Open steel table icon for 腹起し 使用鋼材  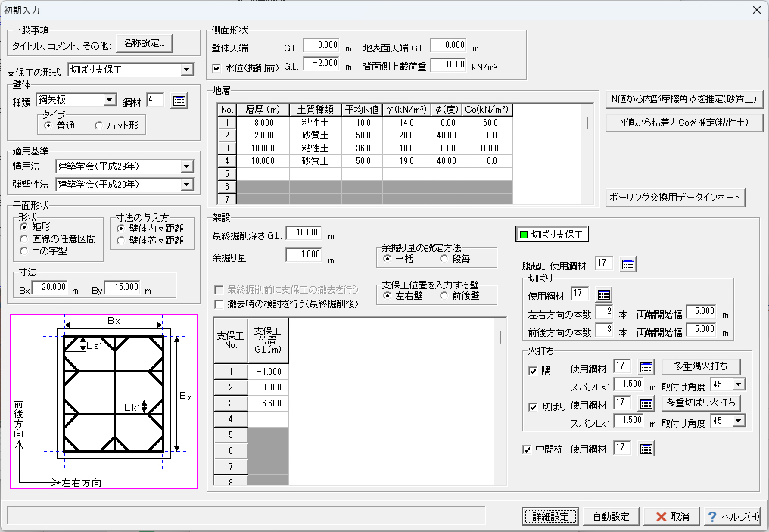tap(627, 265)
